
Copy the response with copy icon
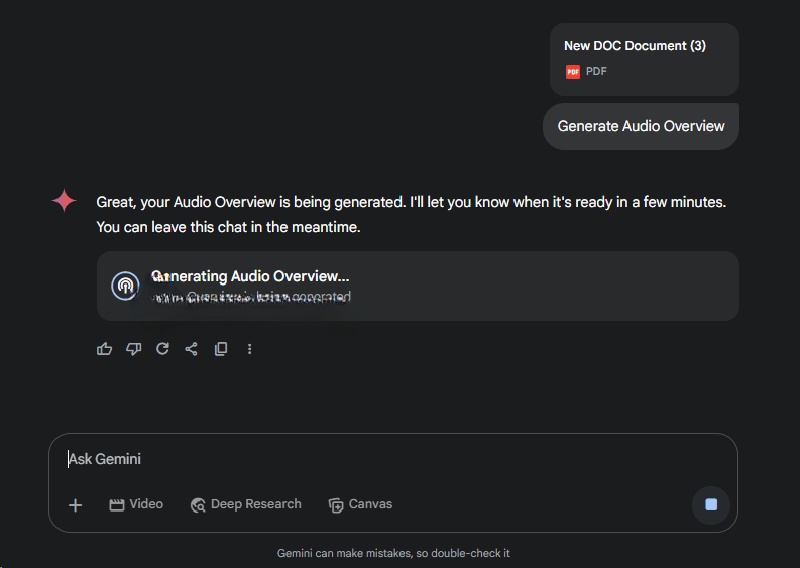click(x=220, y=349)
